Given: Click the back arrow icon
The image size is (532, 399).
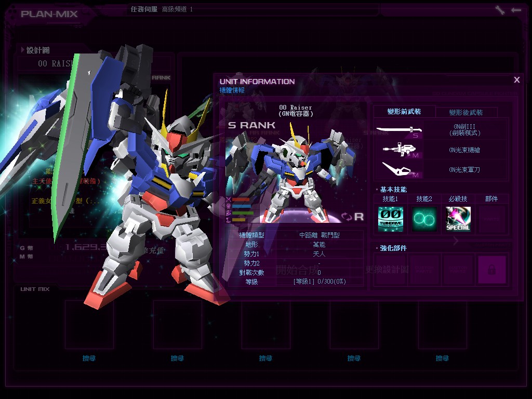Looking at the screenshot, I should [x=516, y=10].
